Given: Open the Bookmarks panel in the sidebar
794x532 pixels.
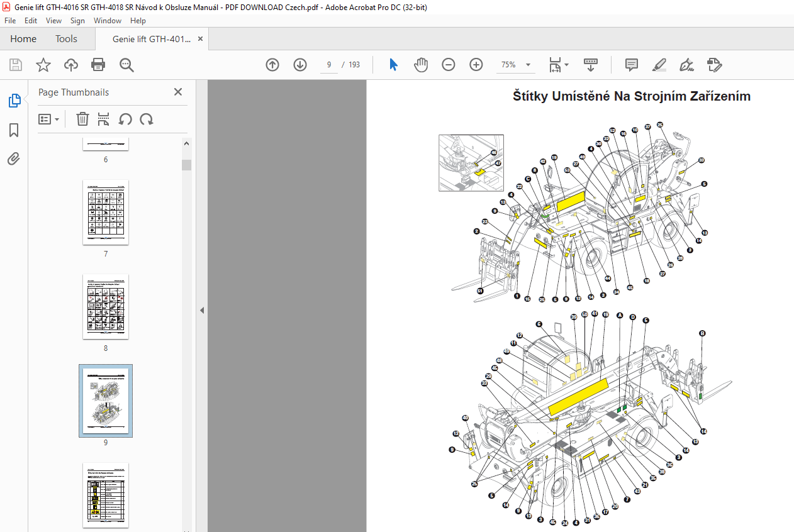Looking at the screenshot, I should click(14, 130).
